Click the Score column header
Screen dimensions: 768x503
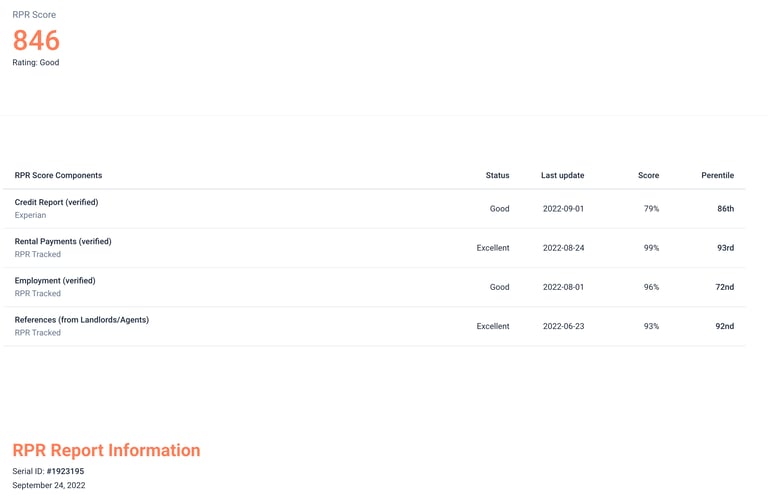648,175
